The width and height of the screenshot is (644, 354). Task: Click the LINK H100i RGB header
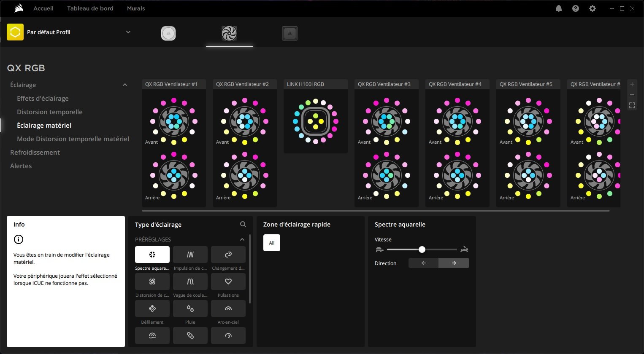[316, 84]
